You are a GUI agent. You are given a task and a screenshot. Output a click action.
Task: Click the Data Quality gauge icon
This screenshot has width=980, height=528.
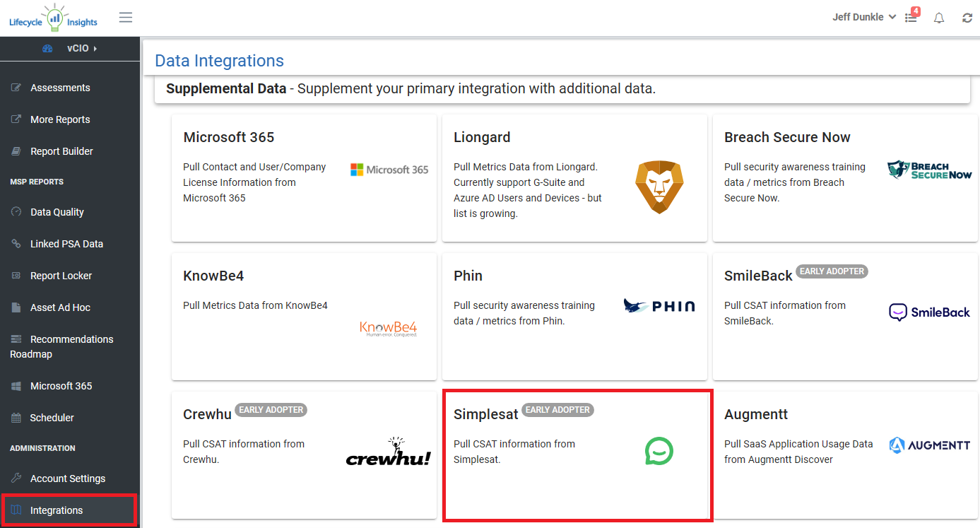tap(16, 212)
